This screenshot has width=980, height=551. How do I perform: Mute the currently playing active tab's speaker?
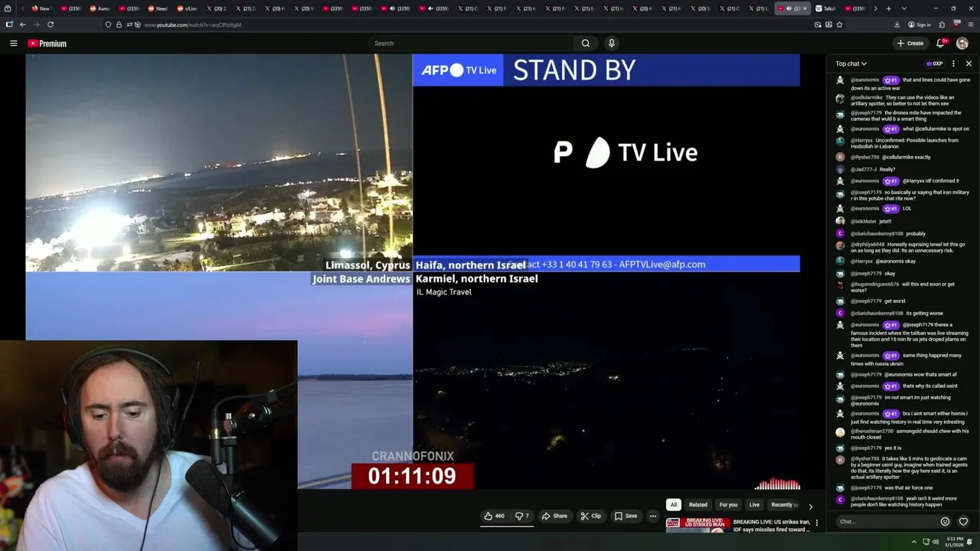789,8
